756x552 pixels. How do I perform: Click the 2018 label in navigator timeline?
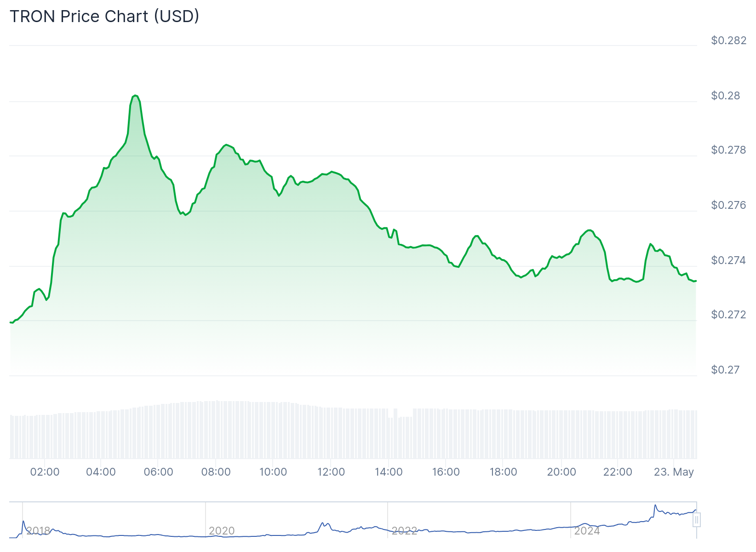[x=38, y=531]
